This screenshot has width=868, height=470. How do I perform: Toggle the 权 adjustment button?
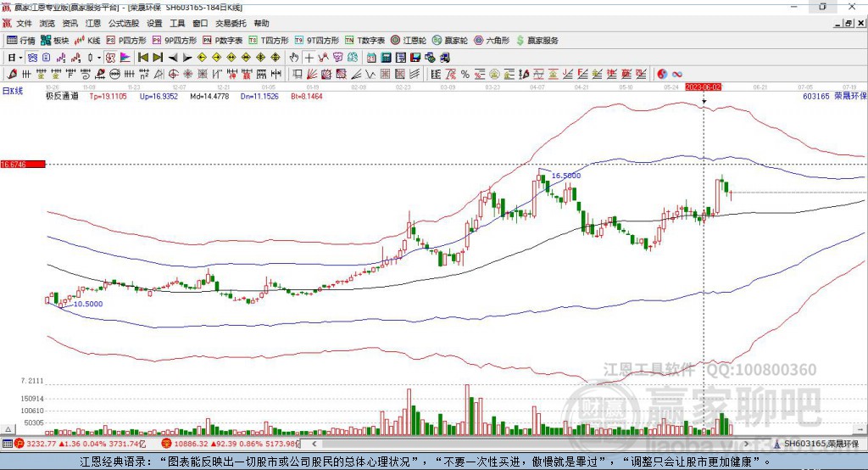click(x=109, y=58)
